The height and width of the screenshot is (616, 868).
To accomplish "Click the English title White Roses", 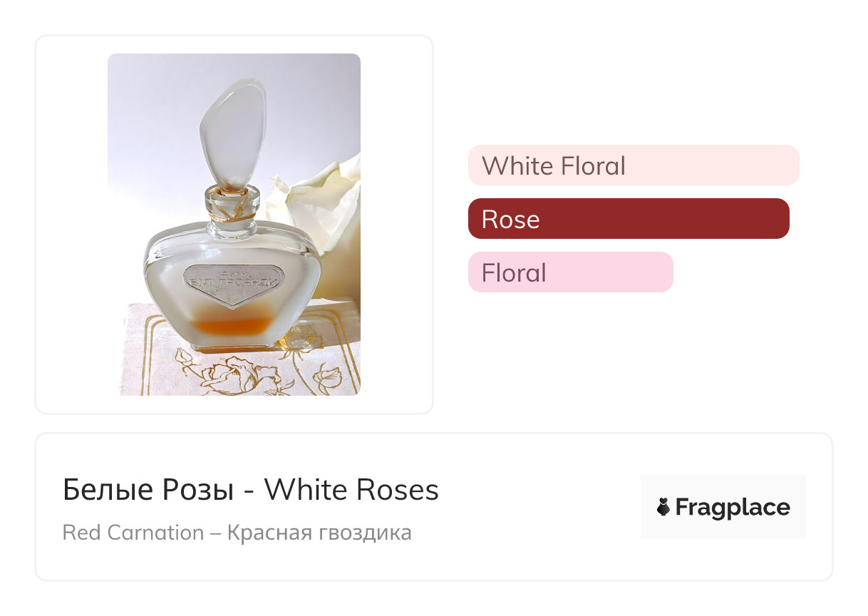I will pos(351,490).
